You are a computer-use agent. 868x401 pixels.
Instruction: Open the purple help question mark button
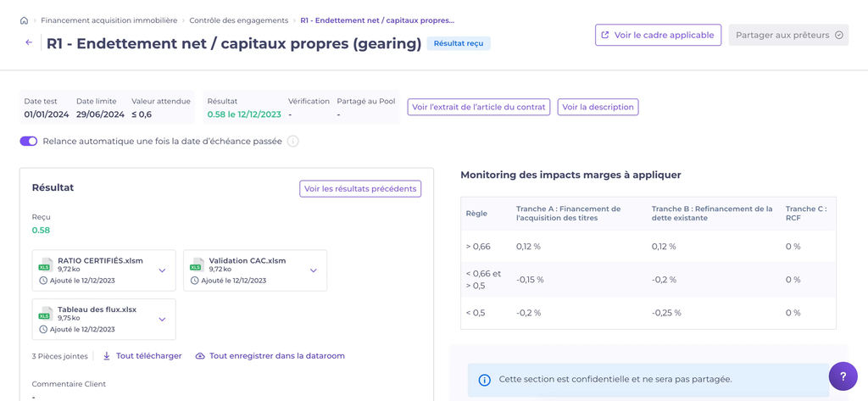pyautogui.click(x=843, y=376)
